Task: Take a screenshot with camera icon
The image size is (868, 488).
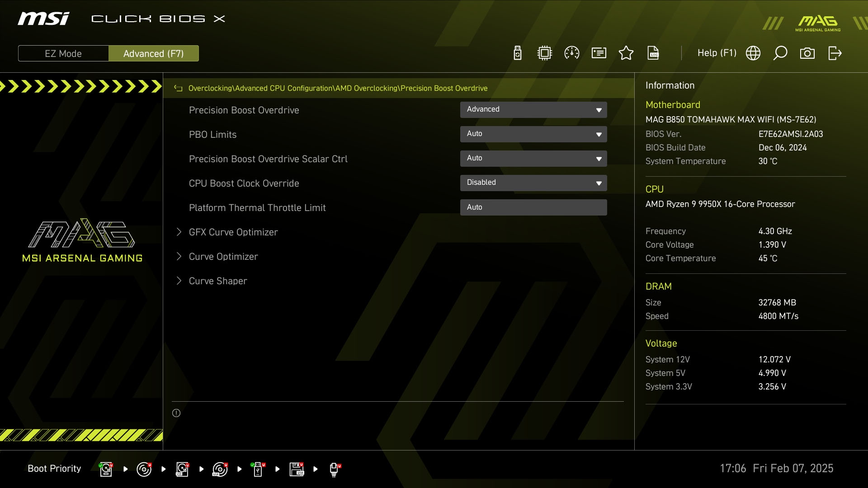Action: coord(807,53)
